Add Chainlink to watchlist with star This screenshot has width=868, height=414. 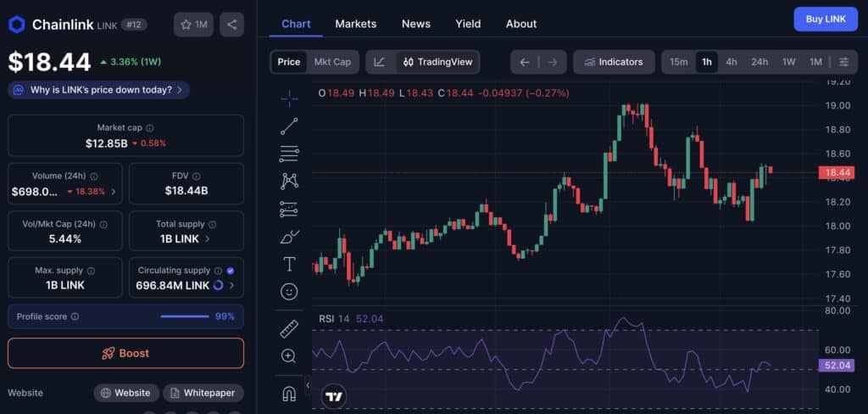click(x=194, y=25)
